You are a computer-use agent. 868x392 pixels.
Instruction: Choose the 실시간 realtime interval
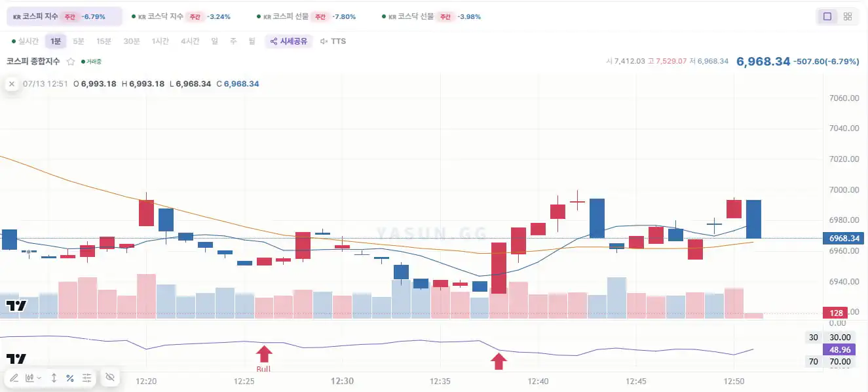pyautogui.click(x=25, y=41)
